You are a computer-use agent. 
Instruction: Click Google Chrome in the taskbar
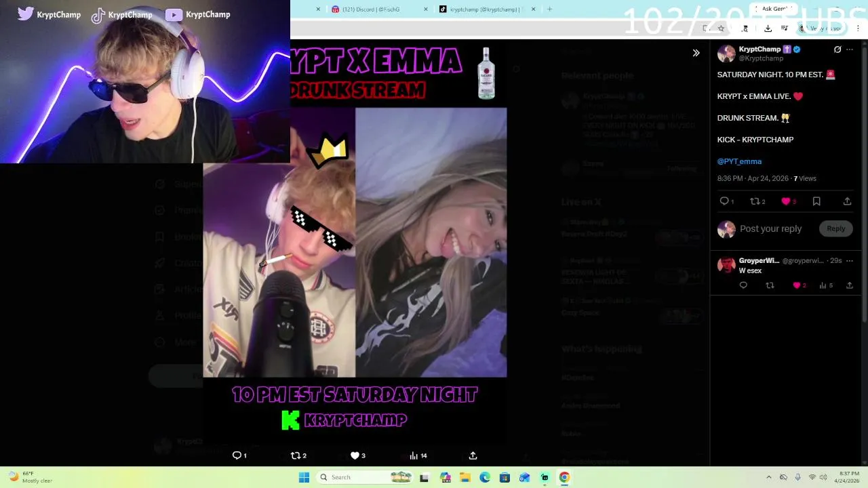click(564, 477)
